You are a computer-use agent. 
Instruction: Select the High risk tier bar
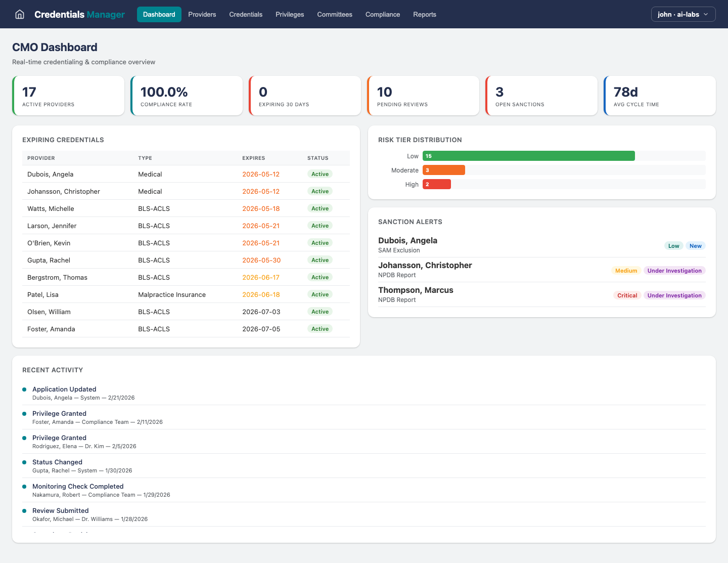pos(436,184)
